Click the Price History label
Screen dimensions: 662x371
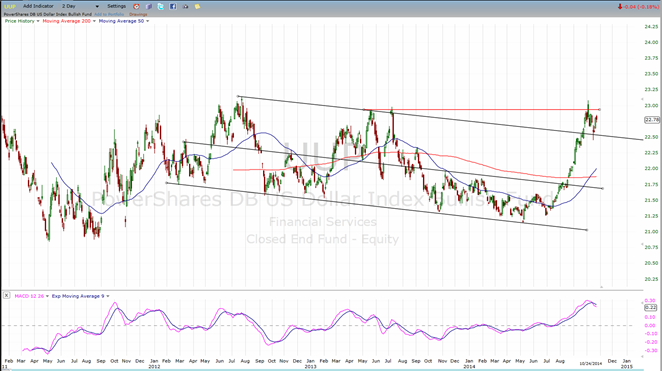19,21
